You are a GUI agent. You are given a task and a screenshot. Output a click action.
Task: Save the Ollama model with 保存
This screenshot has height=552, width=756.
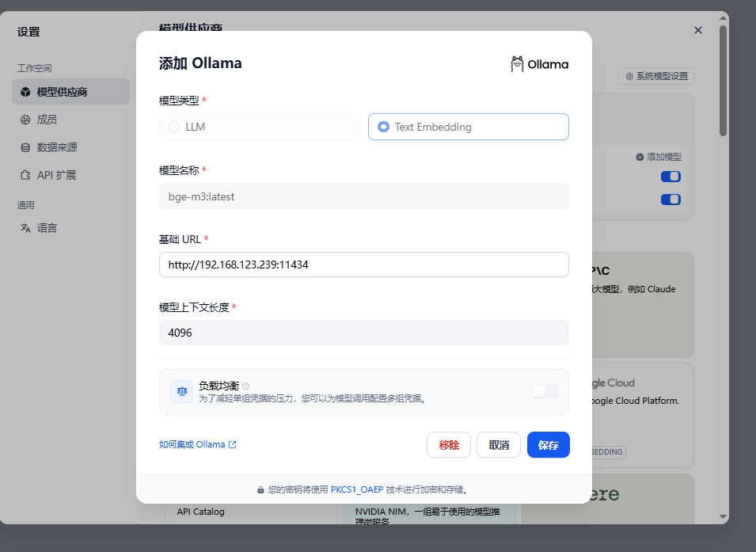tap(548, 445)
